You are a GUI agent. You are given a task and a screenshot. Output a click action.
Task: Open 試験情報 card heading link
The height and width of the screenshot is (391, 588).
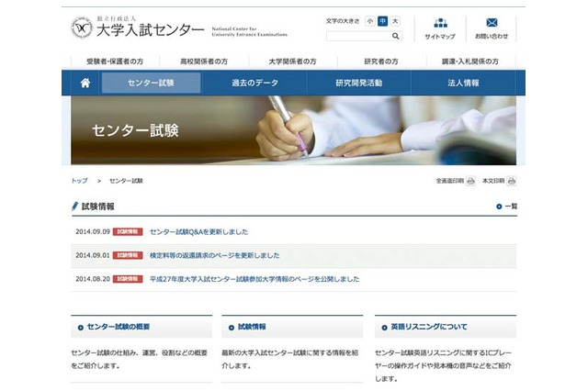point(252,327)
